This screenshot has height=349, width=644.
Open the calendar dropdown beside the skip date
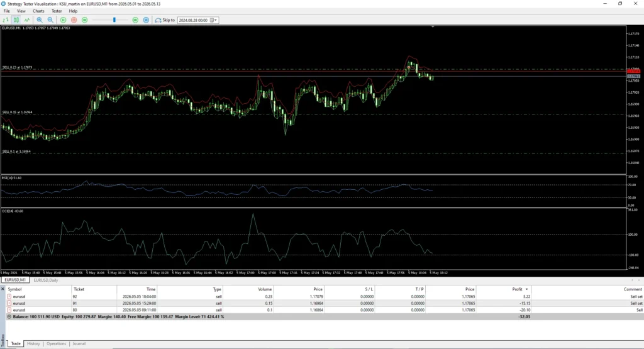tap(214, 20)
